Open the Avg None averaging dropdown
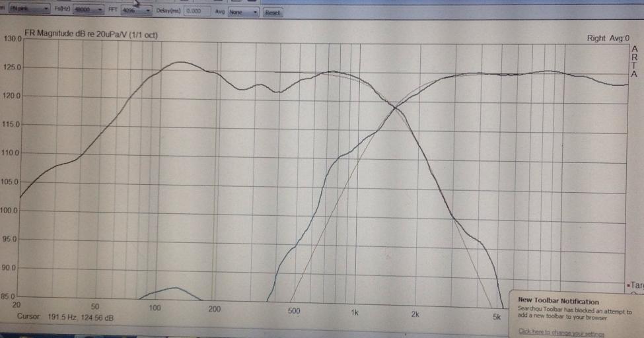The height and width of the screenshot is (338, 644). 243,13
